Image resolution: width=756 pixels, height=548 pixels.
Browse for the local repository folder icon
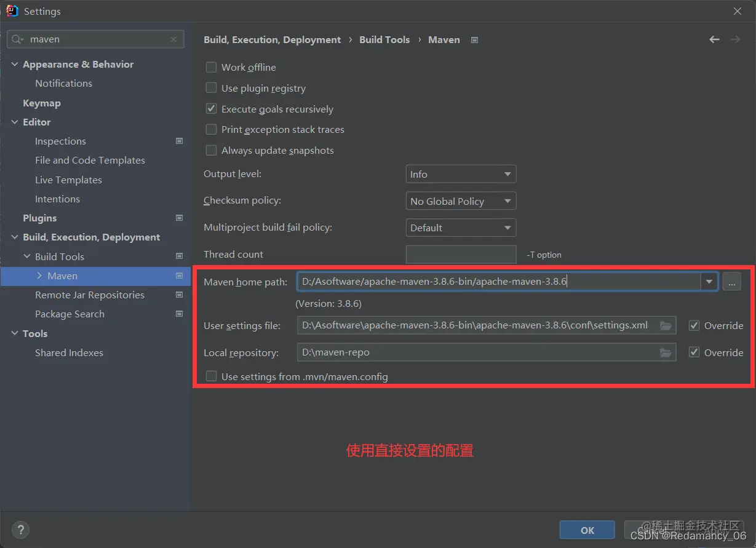point(666,352)
